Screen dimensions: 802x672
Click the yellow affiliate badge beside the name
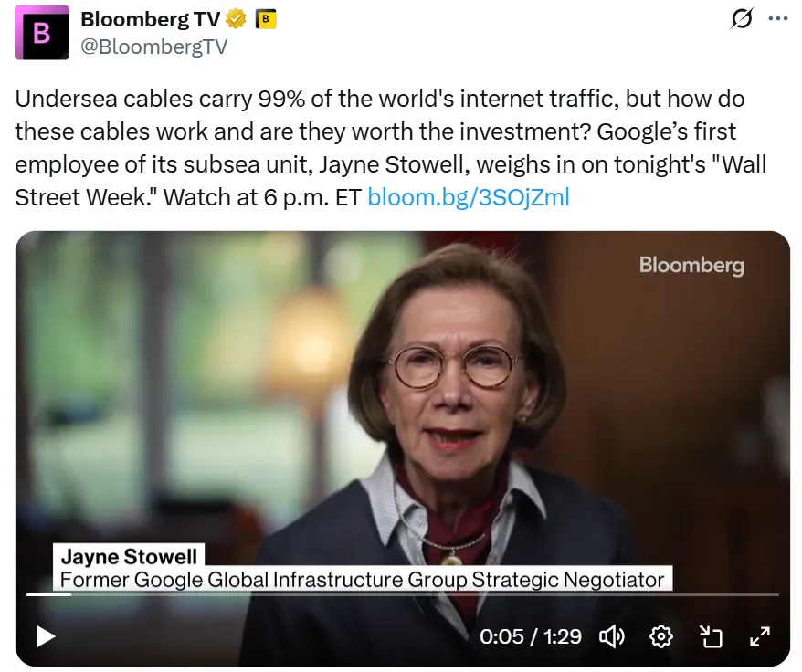point(265,18)
